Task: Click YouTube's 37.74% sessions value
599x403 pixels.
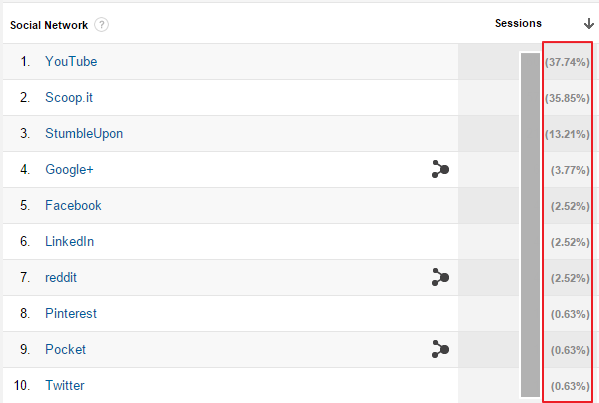Action: point(567,62)
